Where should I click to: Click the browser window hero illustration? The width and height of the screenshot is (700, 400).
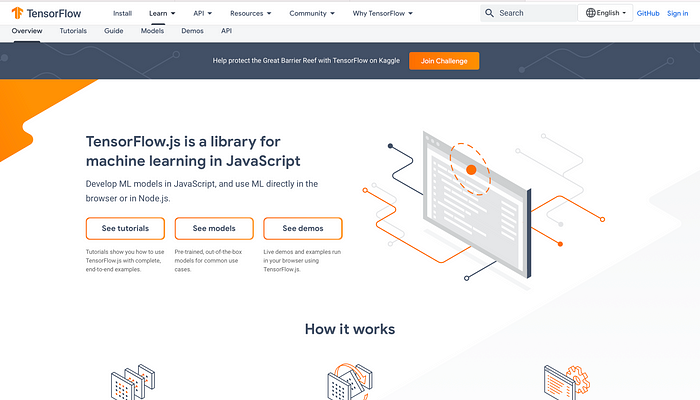[x=477, y=204]
